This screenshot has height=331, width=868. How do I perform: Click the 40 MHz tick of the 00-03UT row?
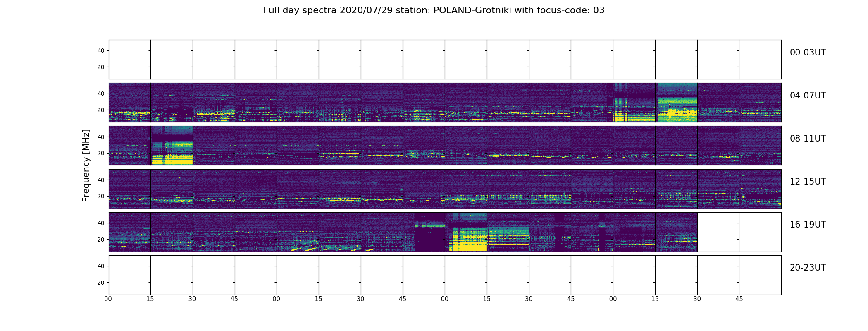pyautogui.click(x=101, y=50)
